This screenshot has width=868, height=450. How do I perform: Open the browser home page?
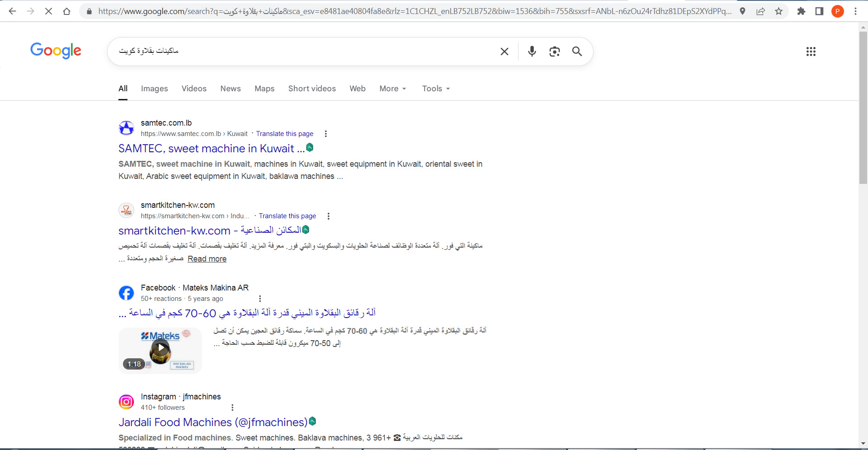[66, 11]
